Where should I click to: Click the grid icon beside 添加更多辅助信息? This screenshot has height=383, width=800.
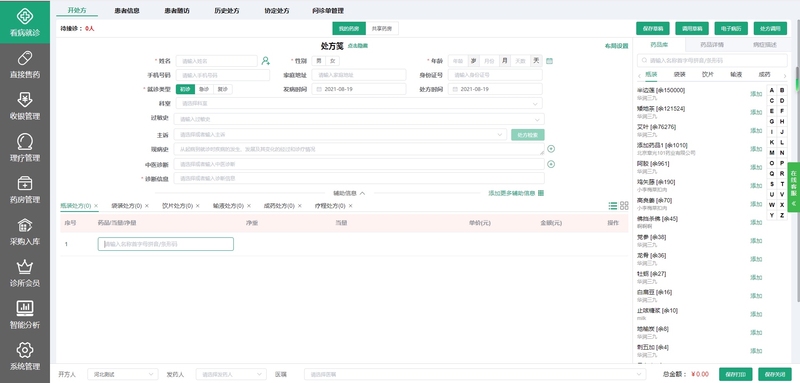(541, 193)
